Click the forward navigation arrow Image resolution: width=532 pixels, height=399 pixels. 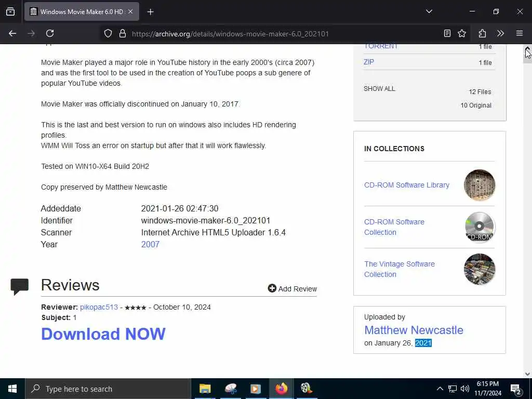point(31,33)
